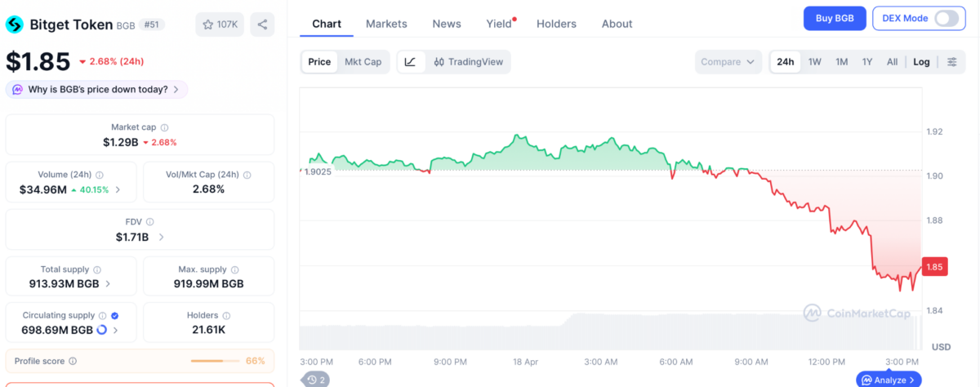Click the Profile score info icon
980x387 pixels.
73,361
